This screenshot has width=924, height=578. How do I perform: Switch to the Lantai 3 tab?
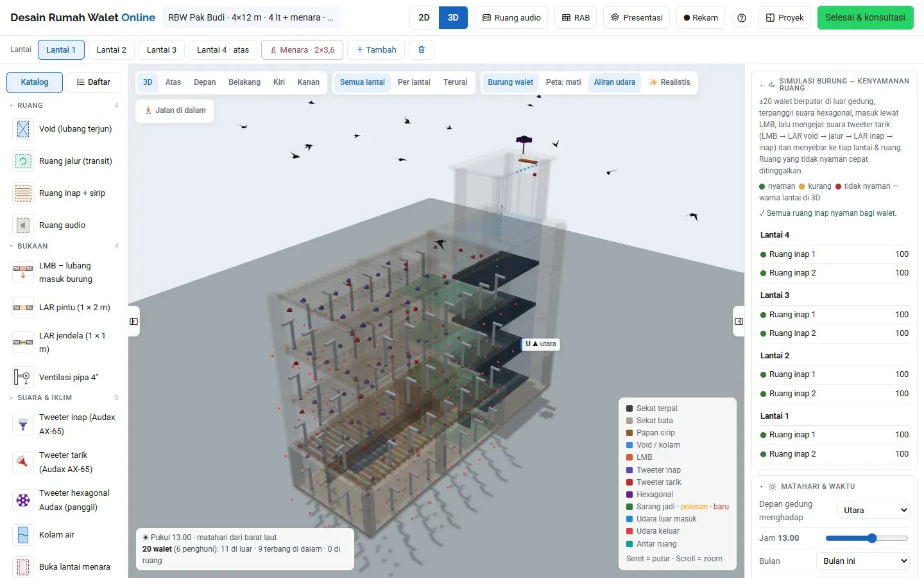161,49
